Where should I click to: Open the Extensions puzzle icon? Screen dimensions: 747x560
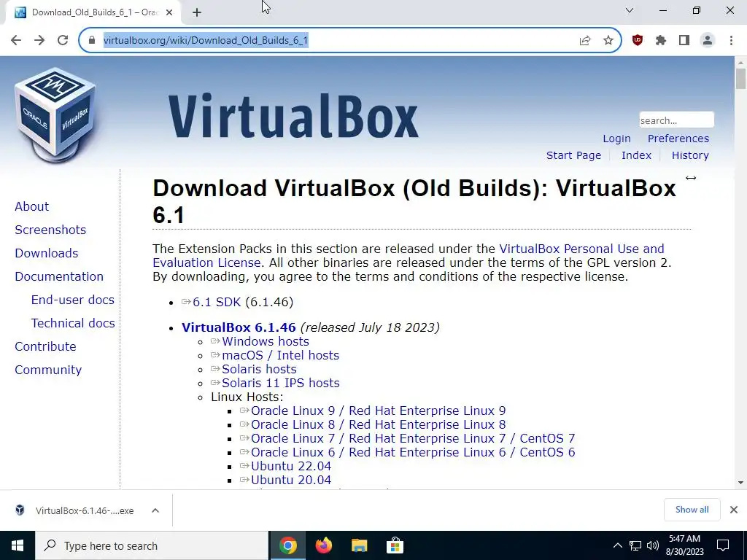[661, 41]
